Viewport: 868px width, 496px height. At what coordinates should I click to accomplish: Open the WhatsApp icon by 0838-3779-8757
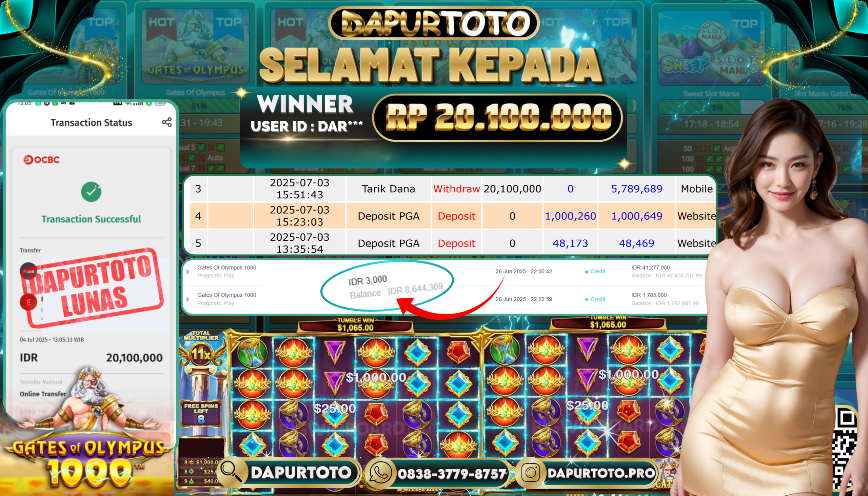(x=380, y=473)
